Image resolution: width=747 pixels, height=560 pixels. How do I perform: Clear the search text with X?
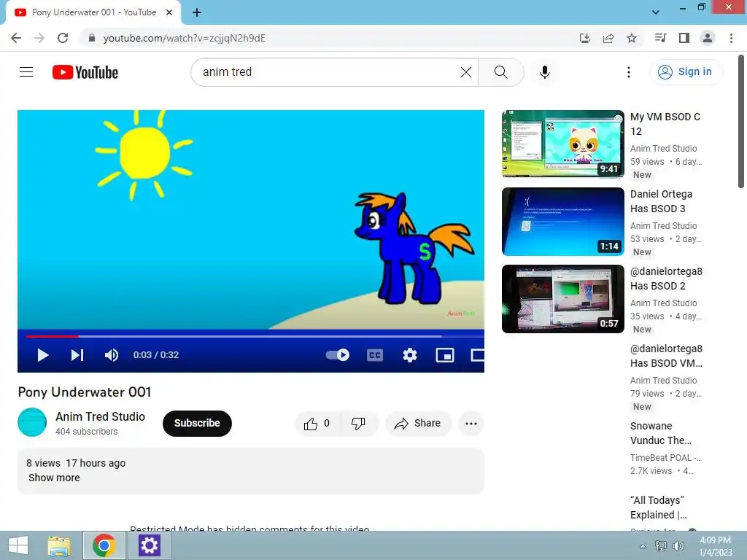pos(466,72)
